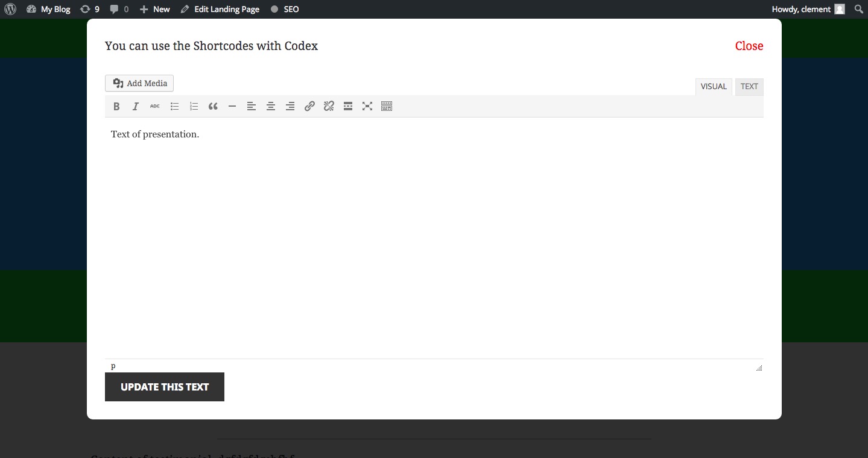This screenshot has height=458, width=868.
Task: Center align the text
Action: (271, 106)
